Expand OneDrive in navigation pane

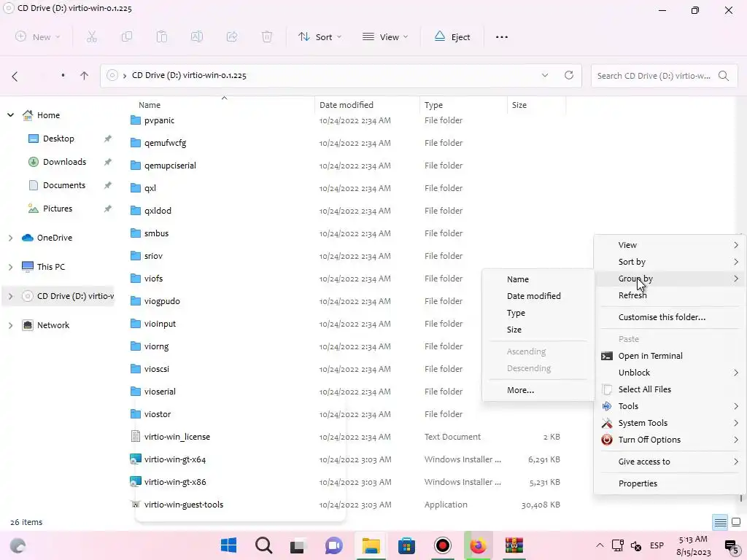(10, 238)
